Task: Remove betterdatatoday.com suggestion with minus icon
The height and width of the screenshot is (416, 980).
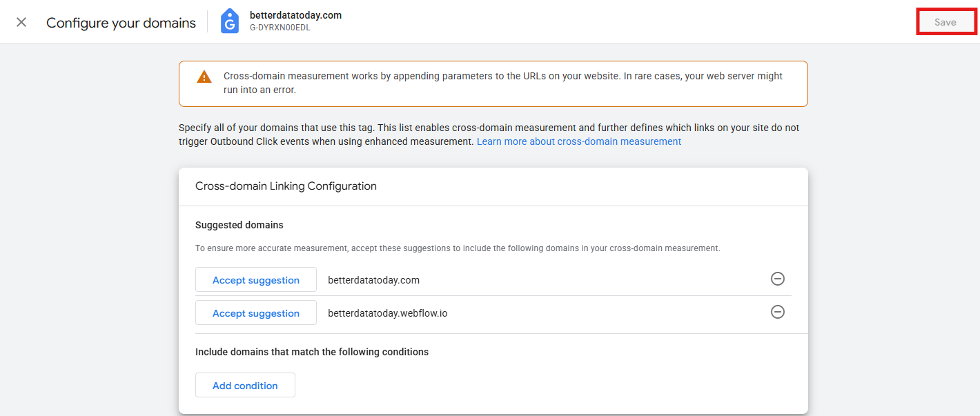Action: point(778,279)
